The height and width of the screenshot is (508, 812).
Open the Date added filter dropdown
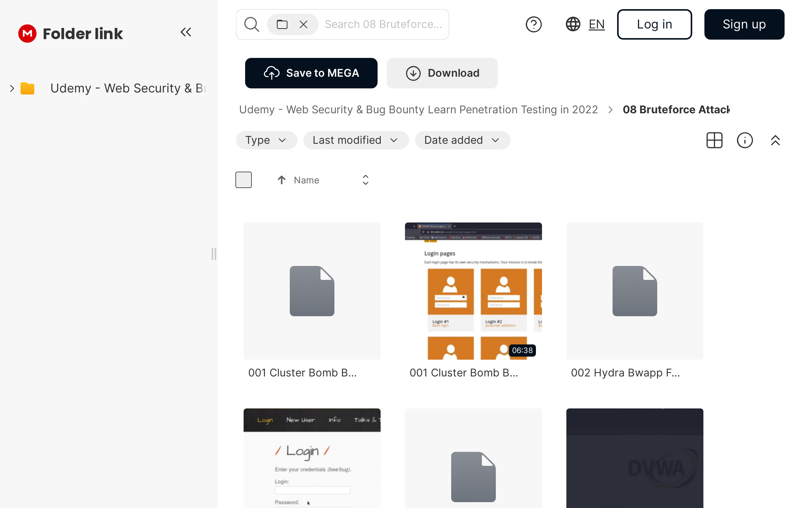tap(462, 140)
